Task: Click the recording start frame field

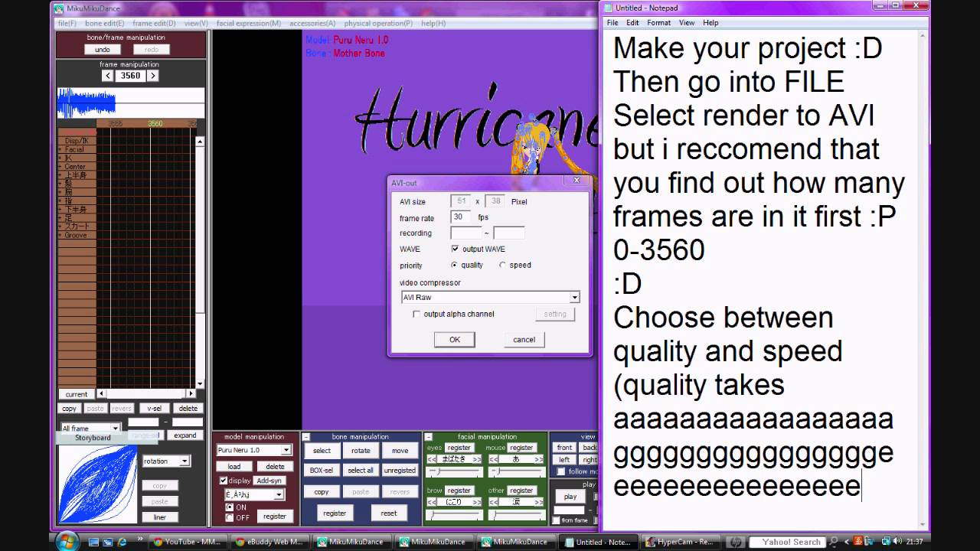Action: click(x=466, y=233)
